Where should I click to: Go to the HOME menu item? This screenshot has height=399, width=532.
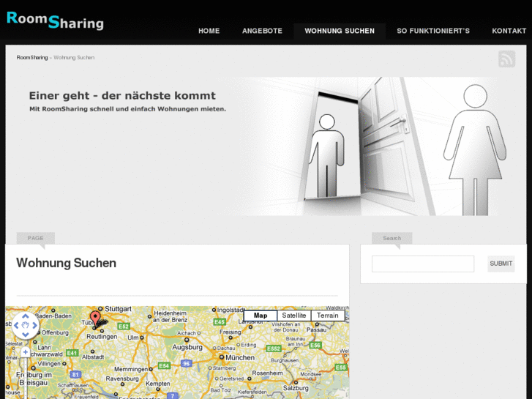(x=209, y=31)
